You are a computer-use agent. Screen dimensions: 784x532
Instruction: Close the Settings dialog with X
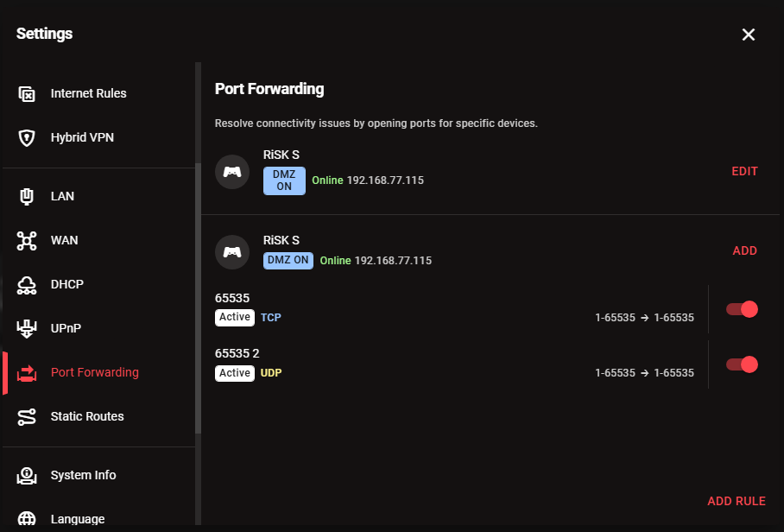pyautogui.click(x=748, y=35)
